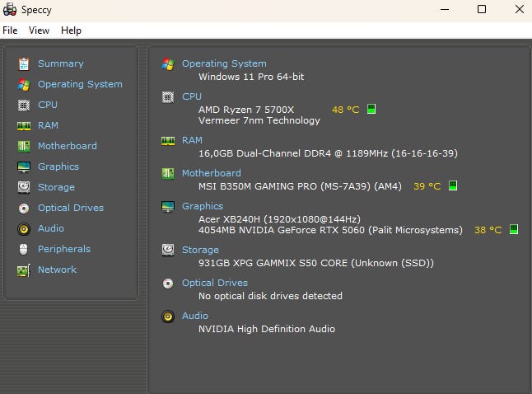Open the Motherboard heading link in summary

(x=211, y=173)
